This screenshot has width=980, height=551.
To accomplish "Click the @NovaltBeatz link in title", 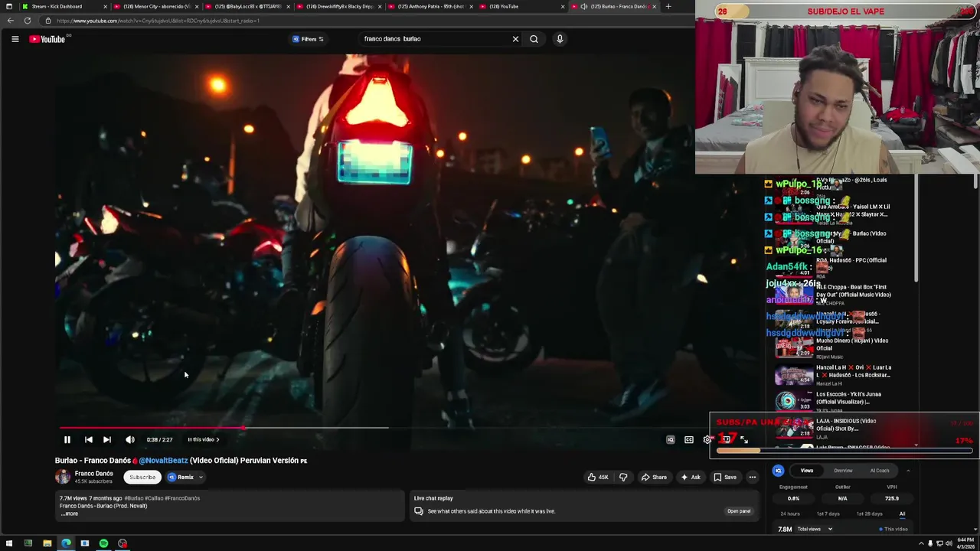I will click(x=162, y=461).
